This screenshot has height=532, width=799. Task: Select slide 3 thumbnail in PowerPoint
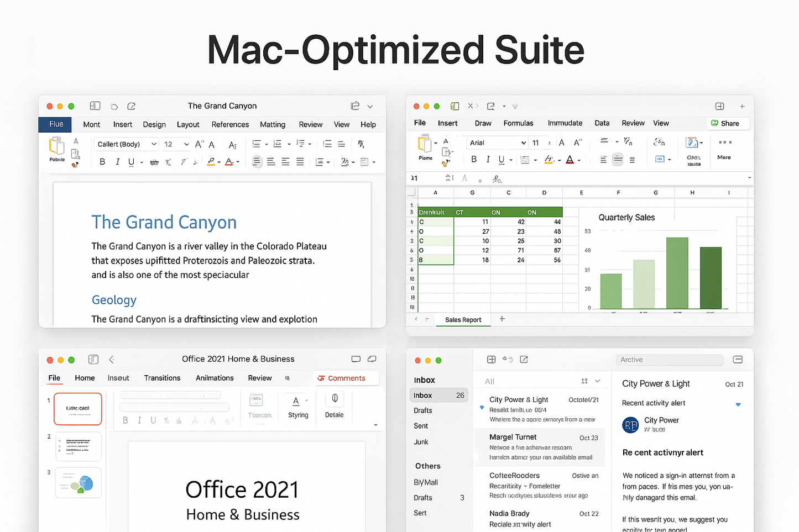click(78, 482)
